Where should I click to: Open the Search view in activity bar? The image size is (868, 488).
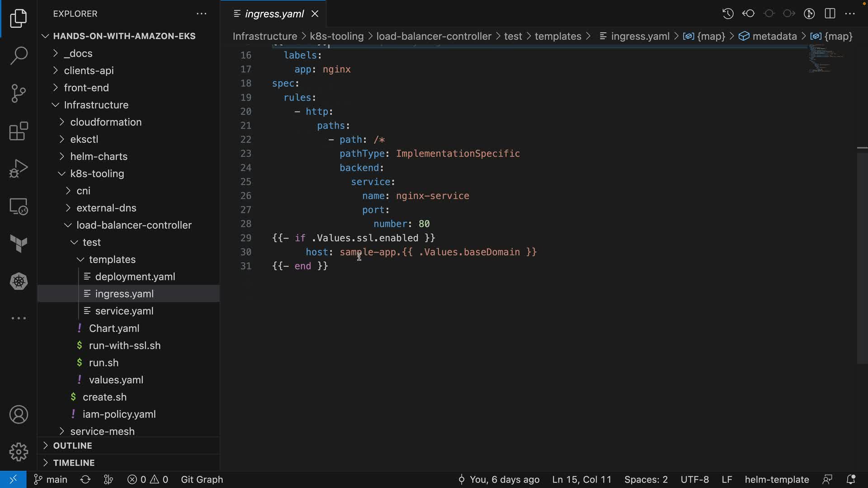pos(19,56)
